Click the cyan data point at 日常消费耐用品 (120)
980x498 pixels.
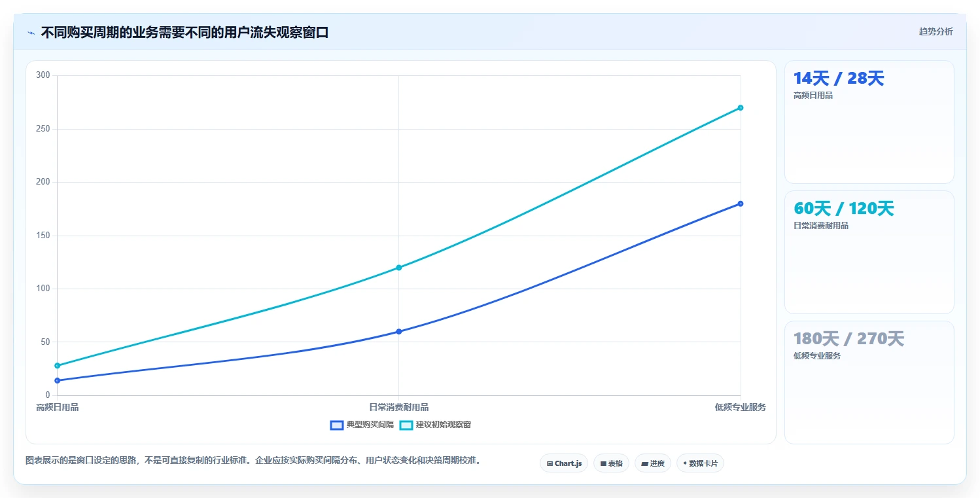(399, 268)
